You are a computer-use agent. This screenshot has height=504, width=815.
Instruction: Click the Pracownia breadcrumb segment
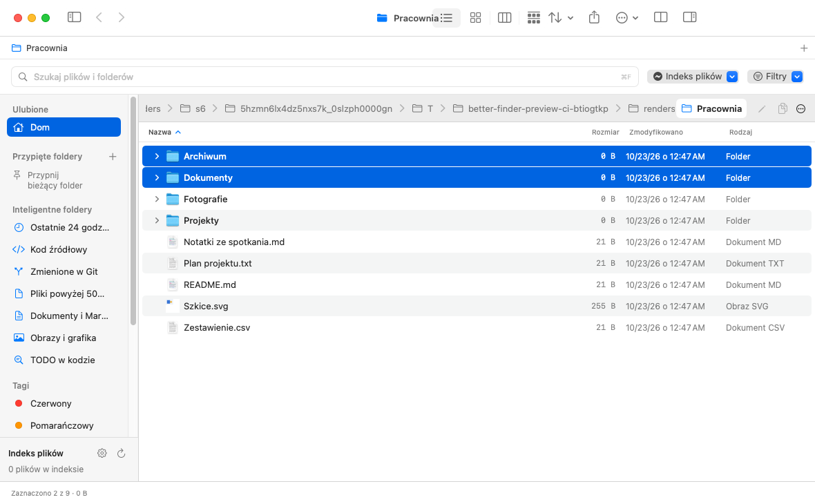click(711, 108)
